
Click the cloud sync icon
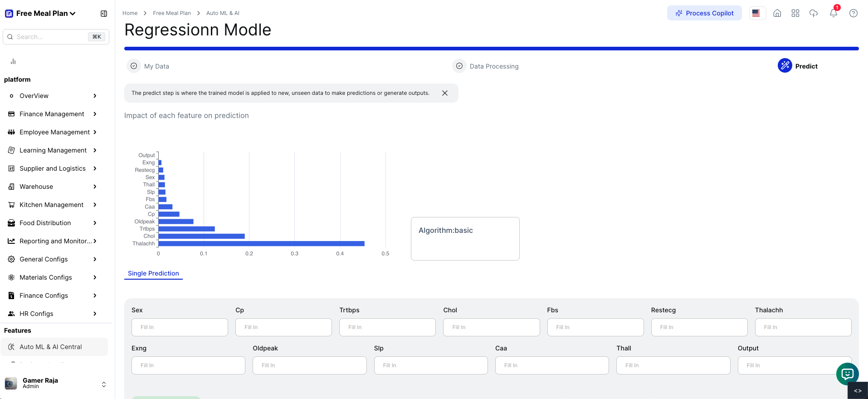(x=813, y=13)
